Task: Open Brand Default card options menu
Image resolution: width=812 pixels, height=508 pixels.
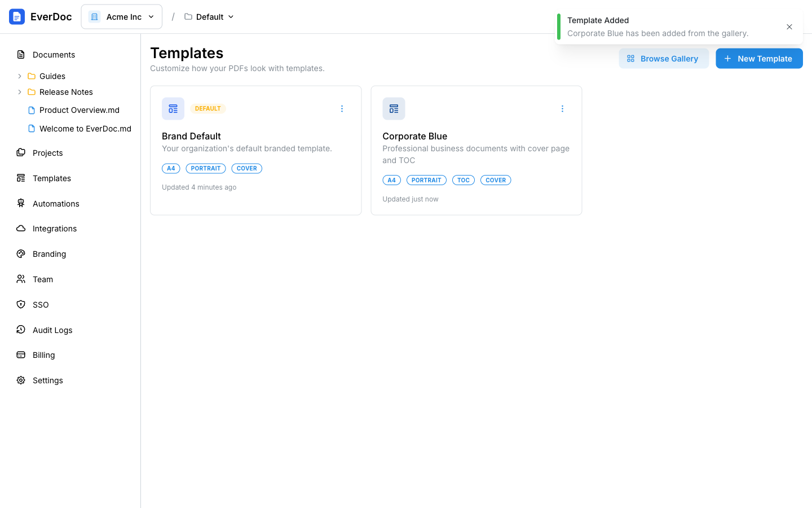Action: pyautogui.click(x=342, y=109)
